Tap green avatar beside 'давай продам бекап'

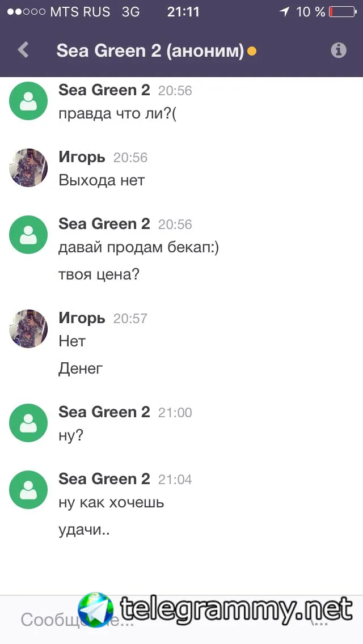tap(28, 235)
